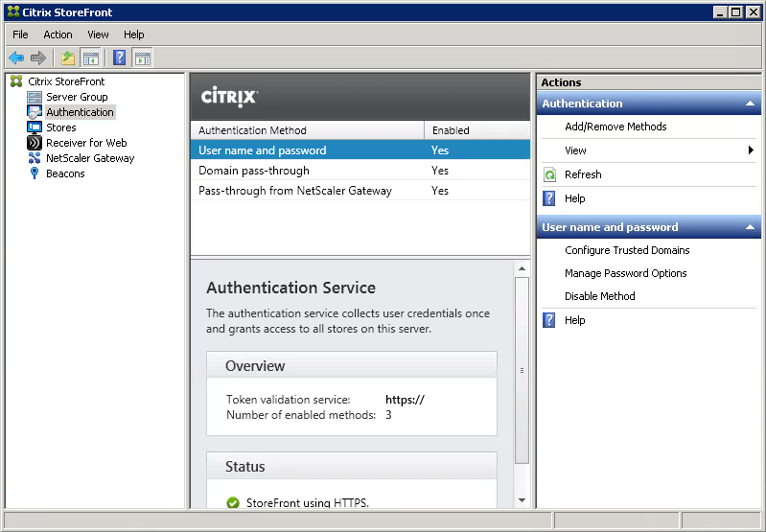The height and width of the screenshot is (532, 766).
Task: Click the Stores monitor icon
Action: (x=35, y=127)
